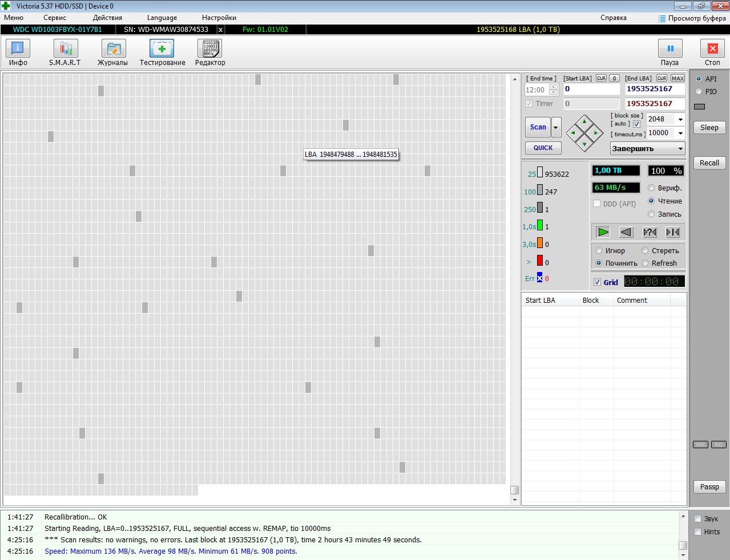This screenshot has width=730, height=560.
Task: Close the device with the x beside the serial number
Action: pyautogui.click(x=221, y=30)
